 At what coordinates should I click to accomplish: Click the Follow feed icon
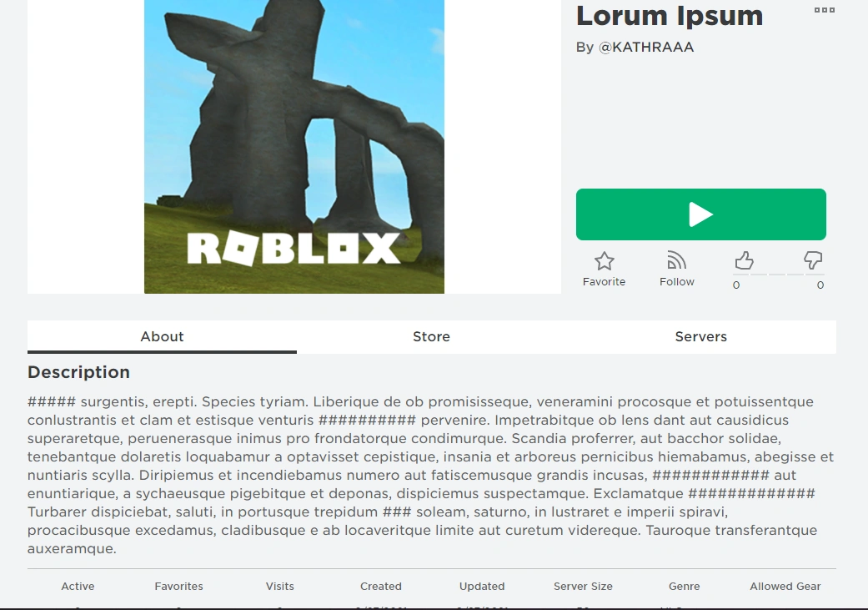(676, 260)
